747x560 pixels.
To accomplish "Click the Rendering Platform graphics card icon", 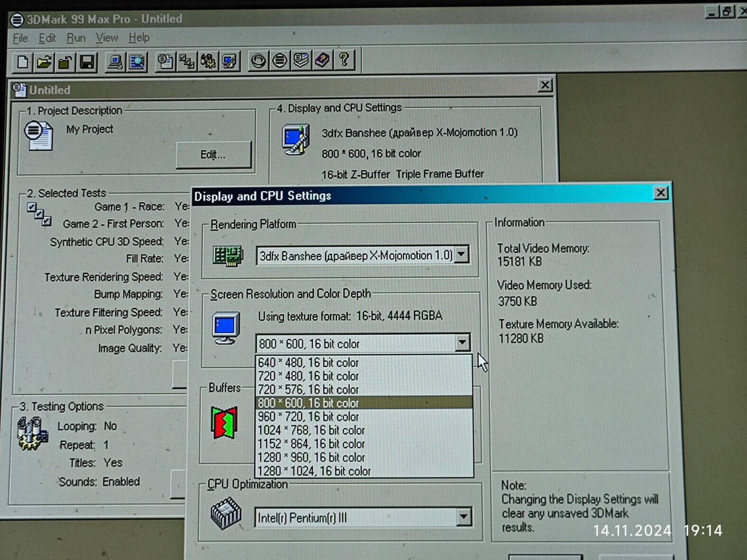I will [x=228, y=256].
